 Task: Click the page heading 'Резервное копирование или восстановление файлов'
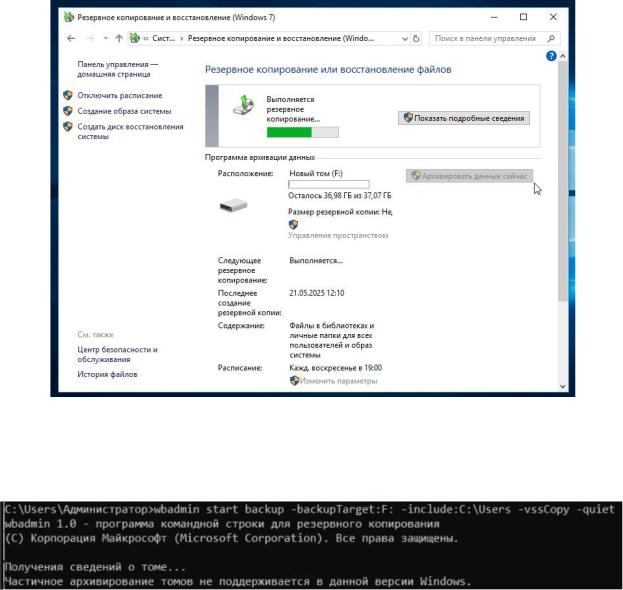point(328,70)
